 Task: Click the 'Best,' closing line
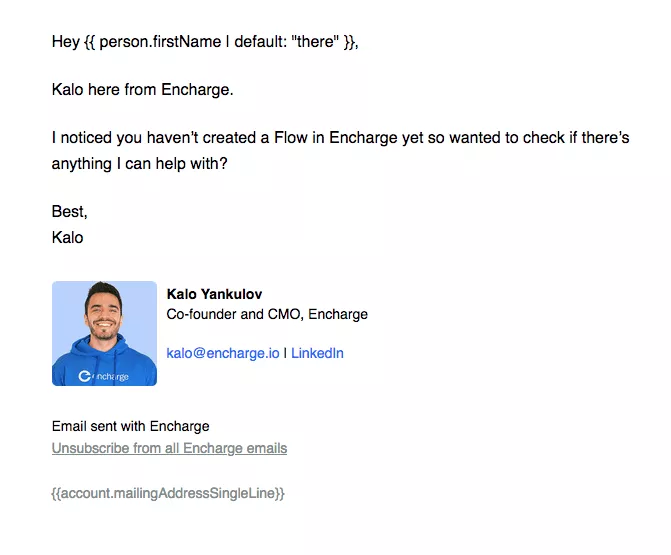[x=69, y=211]
